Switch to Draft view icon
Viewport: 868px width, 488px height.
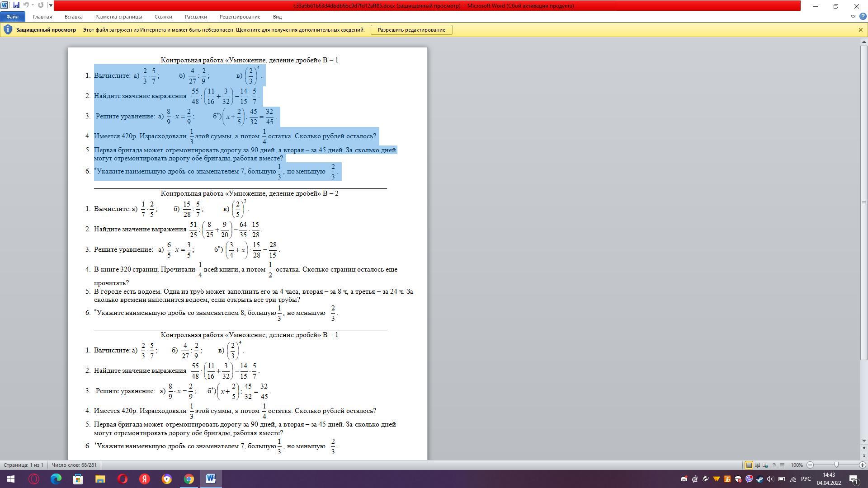(782, 465)
